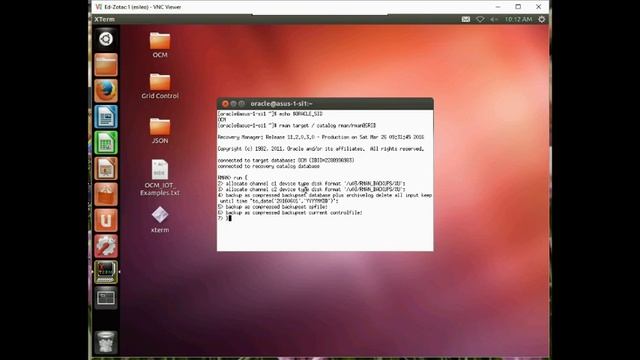Open the 10:12 AM clock menu

(x=518, y=19)
